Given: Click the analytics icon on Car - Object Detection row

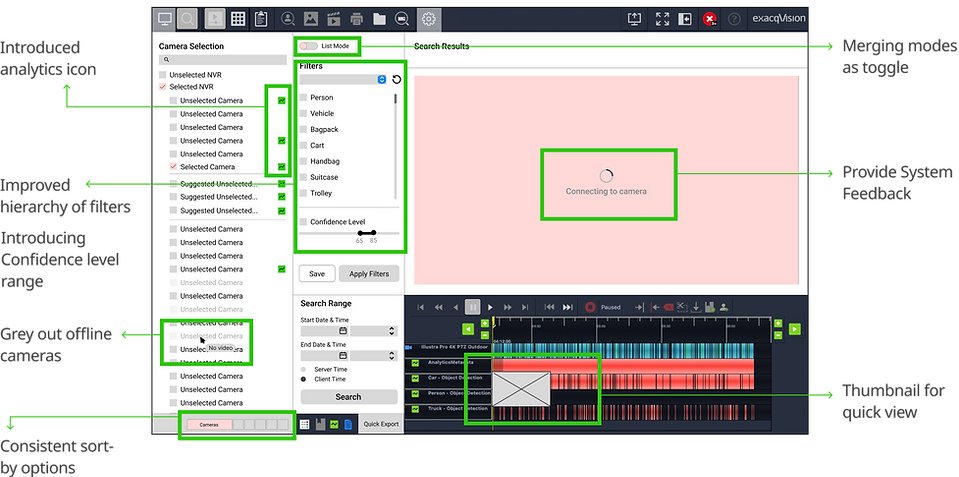Looking at the screenshot, I should pyautogui.click(x=415, y=378).
